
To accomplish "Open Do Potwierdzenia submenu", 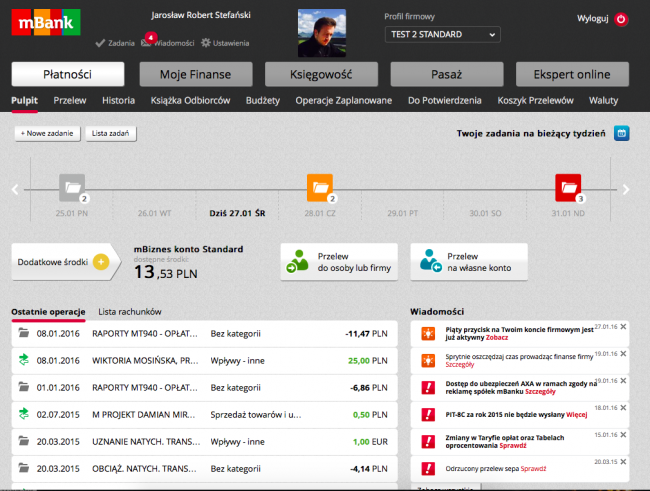I will [x=445, y=100].
